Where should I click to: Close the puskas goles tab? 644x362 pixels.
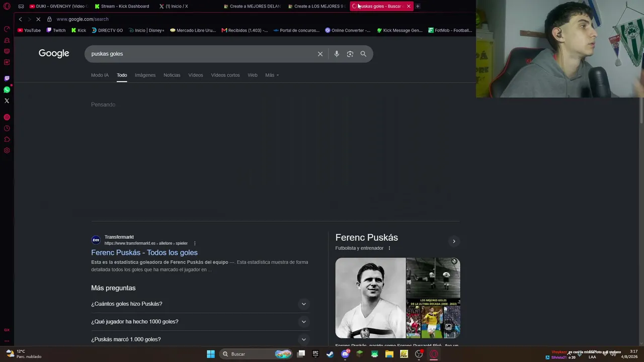tap(409, 6)
